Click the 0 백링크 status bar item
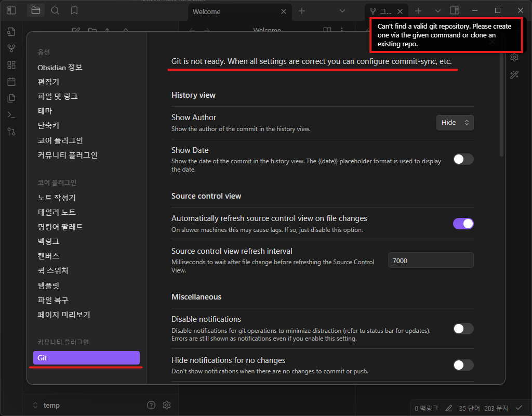 [x=426, y=408]
